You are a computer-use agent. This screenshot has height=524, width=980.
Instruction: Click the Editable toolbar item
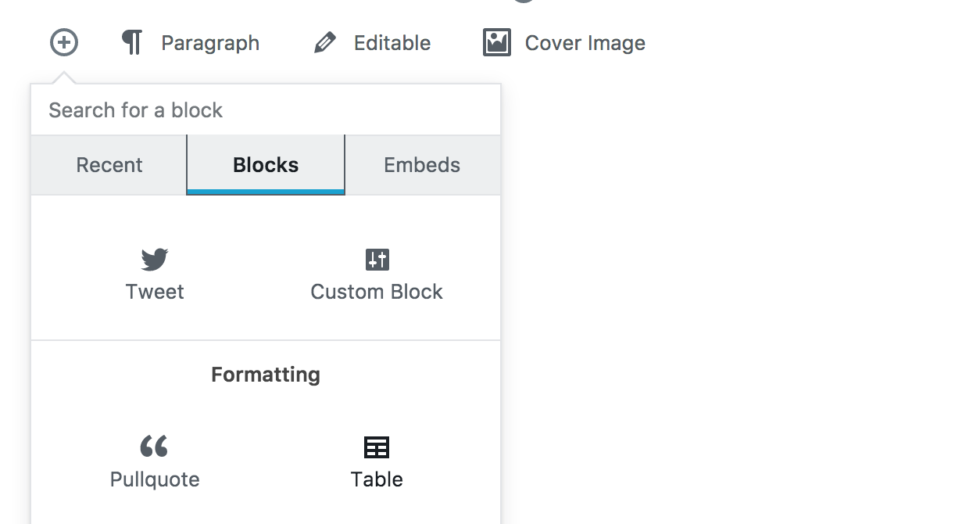pos(392,43)
